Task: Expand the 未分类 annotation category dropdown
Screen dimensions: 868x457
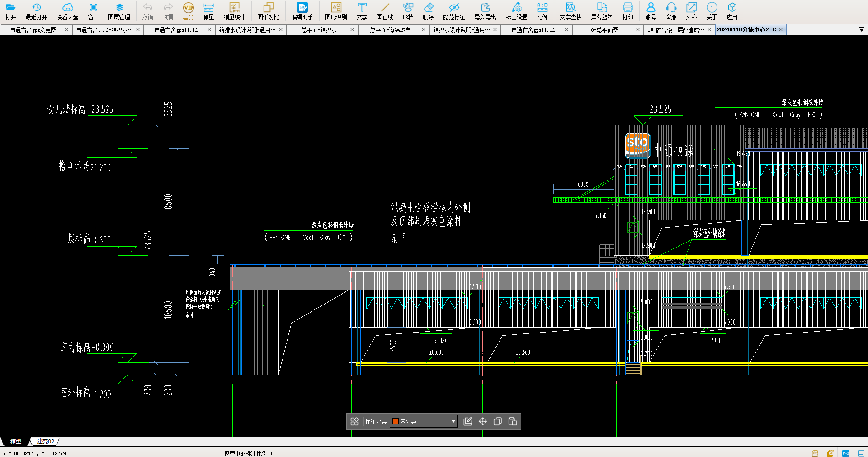Action: [453, 421]
